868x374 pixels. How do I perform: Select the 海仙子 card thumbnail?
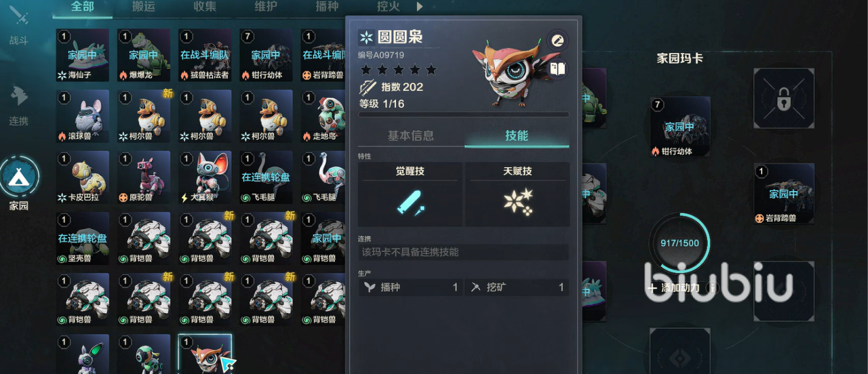point(82,56)
